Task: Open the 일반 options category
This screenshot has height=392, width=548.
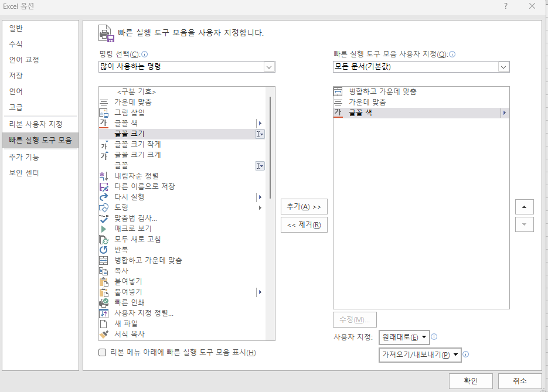Action: 16,28
